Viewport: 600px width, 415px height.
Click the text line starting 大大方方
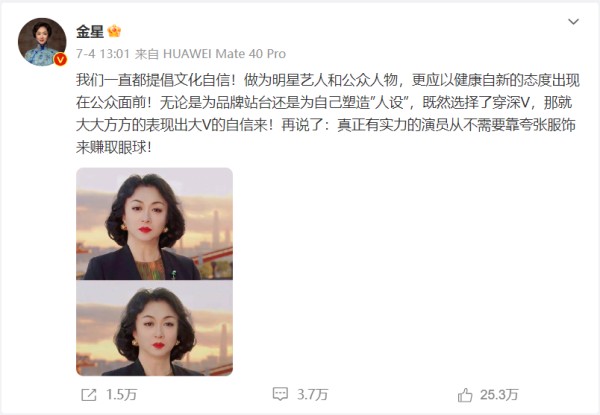point(326,125)
